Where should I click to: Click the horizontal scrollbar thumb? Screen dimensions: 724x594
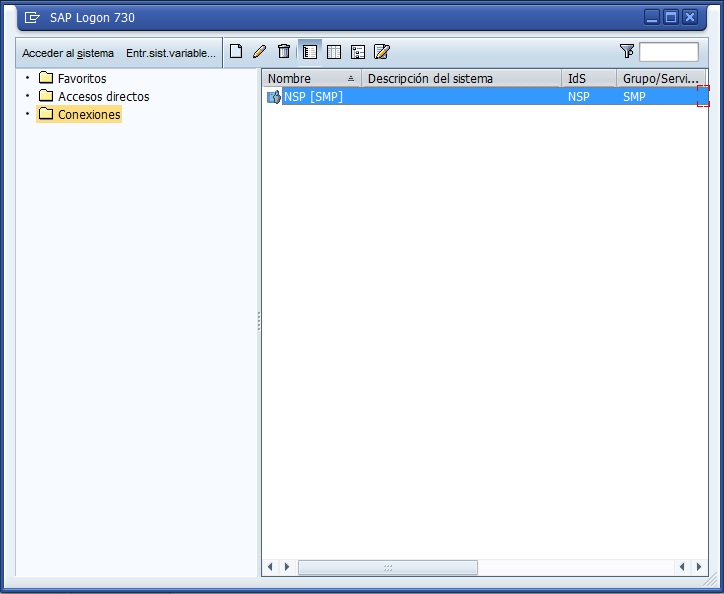(x=388, y=567)
